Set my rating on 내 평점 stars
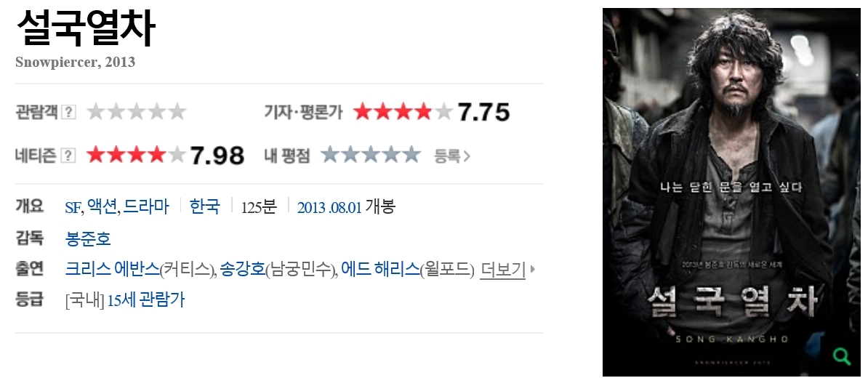 point(371,155)
